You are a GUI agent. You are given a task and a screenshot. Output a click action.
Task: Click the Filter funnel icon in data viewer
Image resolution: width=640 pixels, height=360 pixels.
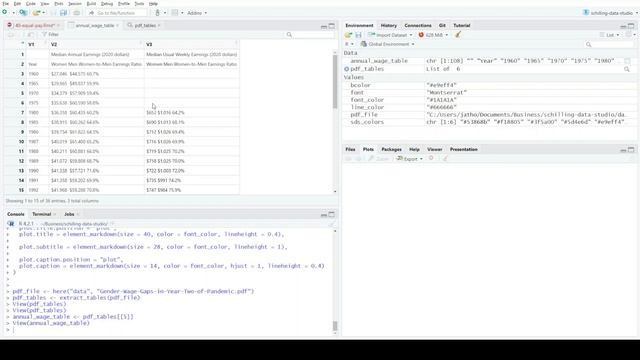(44, 35)
